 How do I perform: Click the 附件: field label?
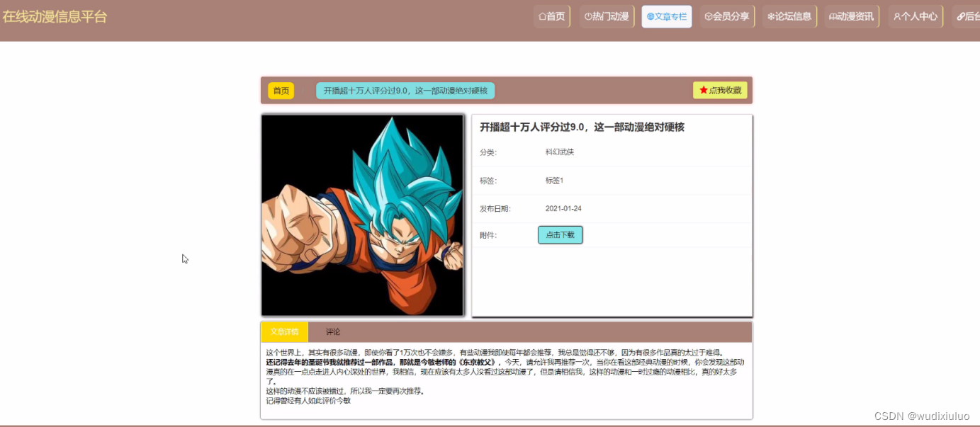click(x=488, y=235)
